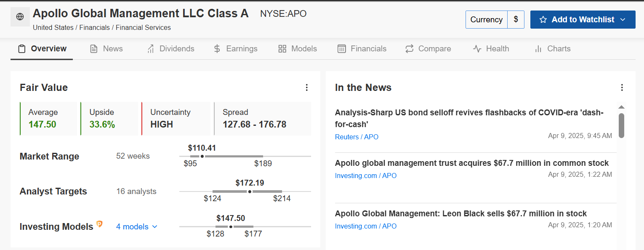Screen dimensions: 644x250
Task: Open In the News three-dot options menu
Action: click(622, 88)
